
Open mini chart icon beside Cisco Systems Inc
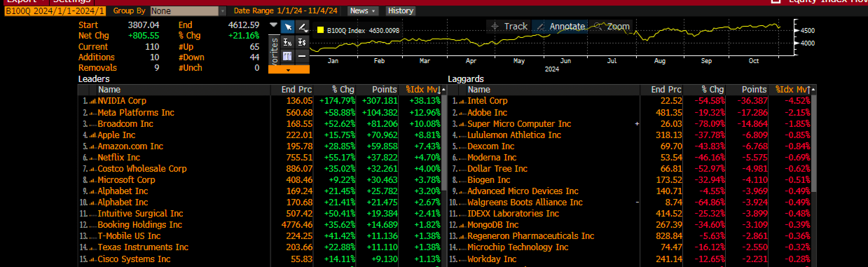pyautogui.click(x=93, y=259)
